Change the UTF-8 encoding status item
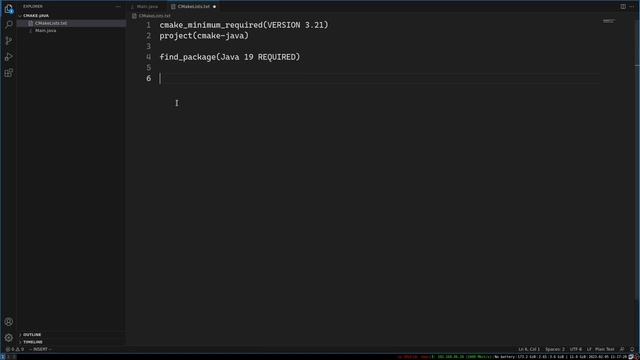 click(576, 349)
